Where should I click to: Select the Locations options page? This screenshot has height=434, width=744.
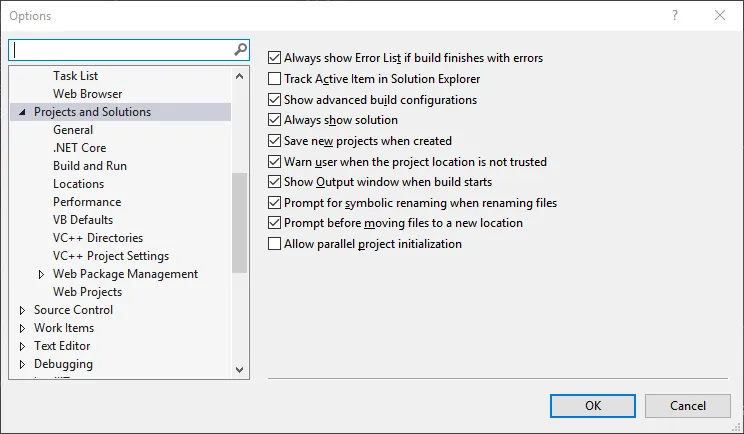pos(78,184)
